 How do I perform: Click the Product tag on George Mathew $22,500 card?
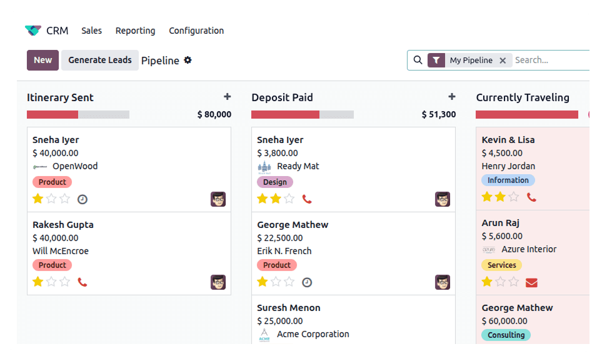click(277, 265)
